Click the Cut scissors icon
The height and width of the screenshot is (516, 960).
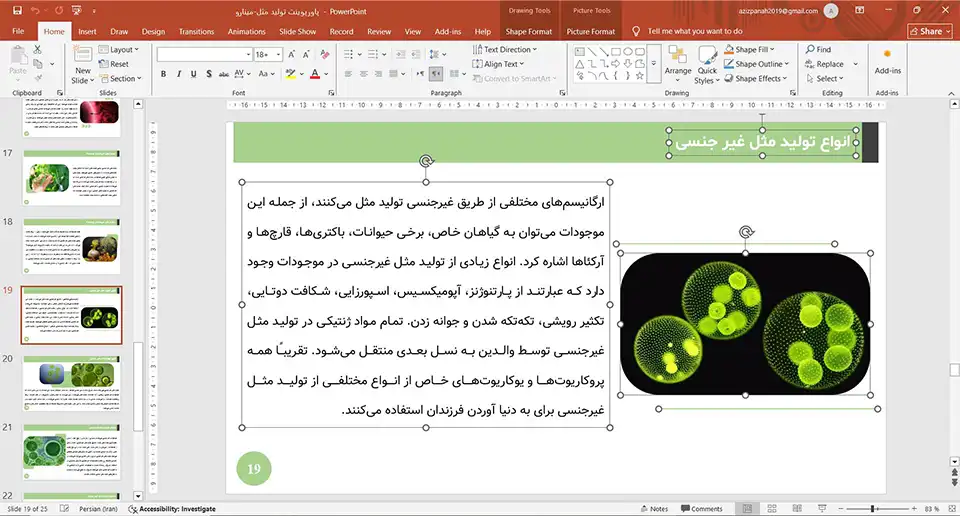coord(37,50)
